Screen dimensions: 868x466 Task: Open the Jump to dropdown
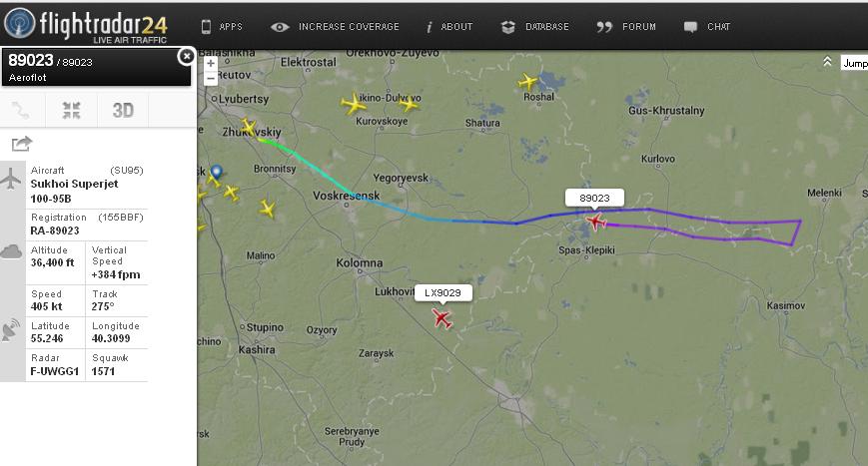(854, 63)
